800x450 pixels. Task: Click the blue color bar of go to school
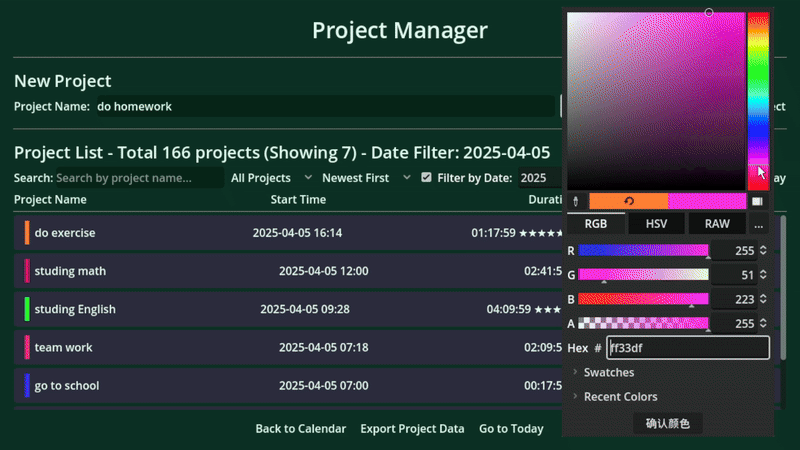(x=27, y=385)
